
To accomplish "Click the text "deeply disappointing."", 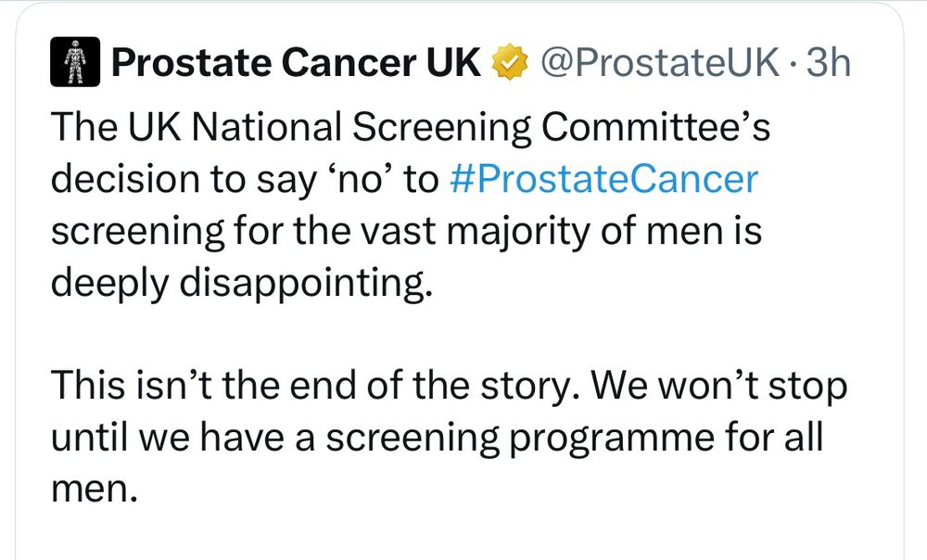I will 241,284.
